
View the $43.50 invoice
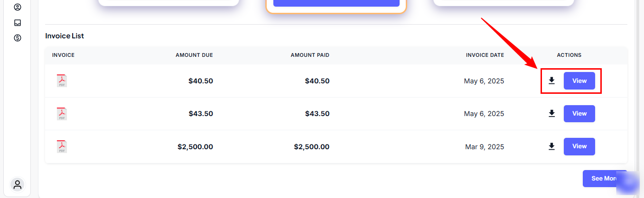tap(579, 114)
